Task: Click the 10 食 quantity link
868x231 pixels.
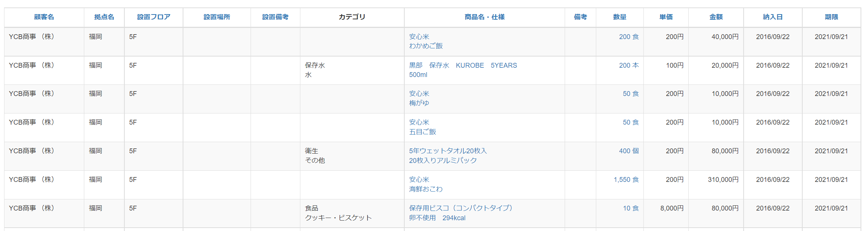Action: tap(631, 208)
